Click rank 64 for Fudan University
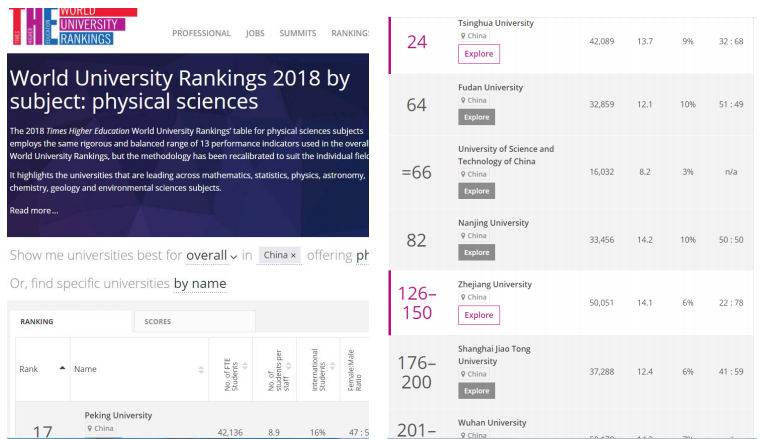 (416, 105)
